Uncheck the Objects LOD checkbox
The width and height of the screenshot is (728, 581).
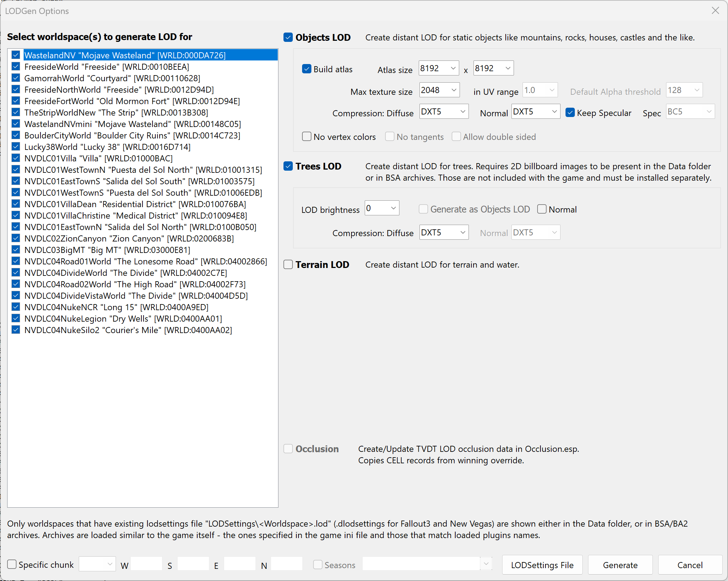[288, 37]
